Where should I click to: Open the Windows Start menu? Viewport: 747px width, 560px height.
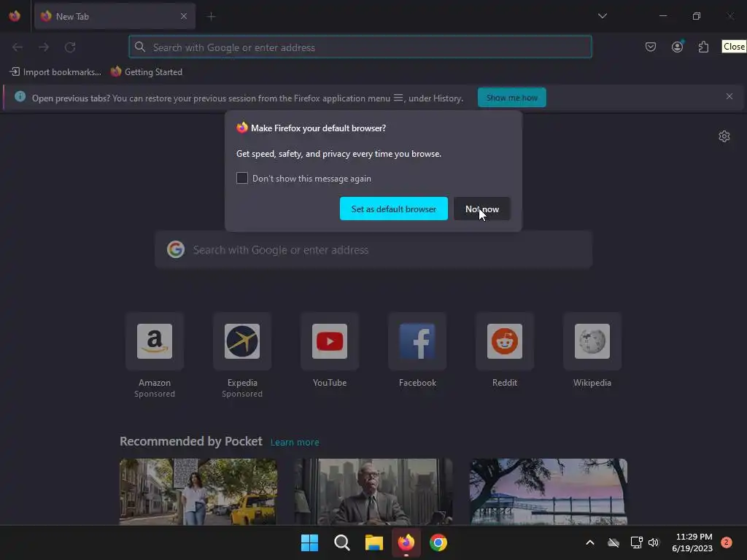click(x=309, y=542)
